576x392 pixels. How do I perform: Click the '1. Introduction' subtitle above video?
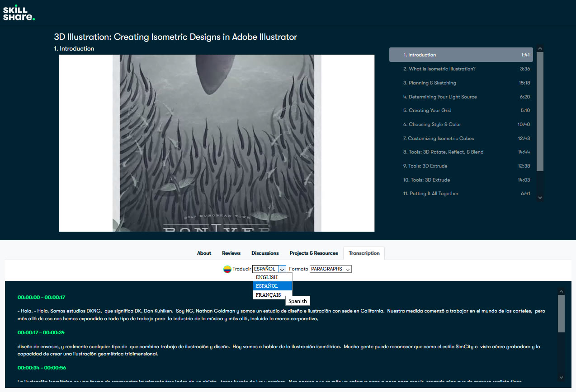click(x=74, y=48)
